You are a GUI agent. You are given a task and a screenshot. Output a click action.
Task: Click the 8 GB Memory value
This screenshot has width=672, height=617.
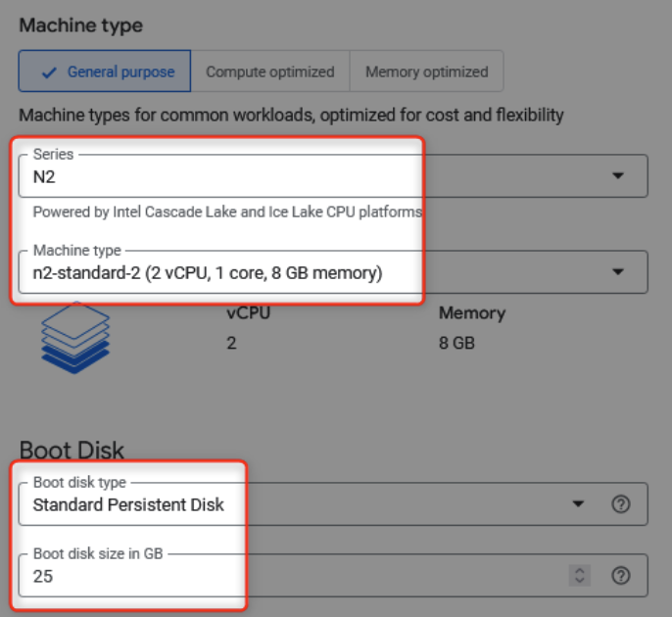point(457,346)
